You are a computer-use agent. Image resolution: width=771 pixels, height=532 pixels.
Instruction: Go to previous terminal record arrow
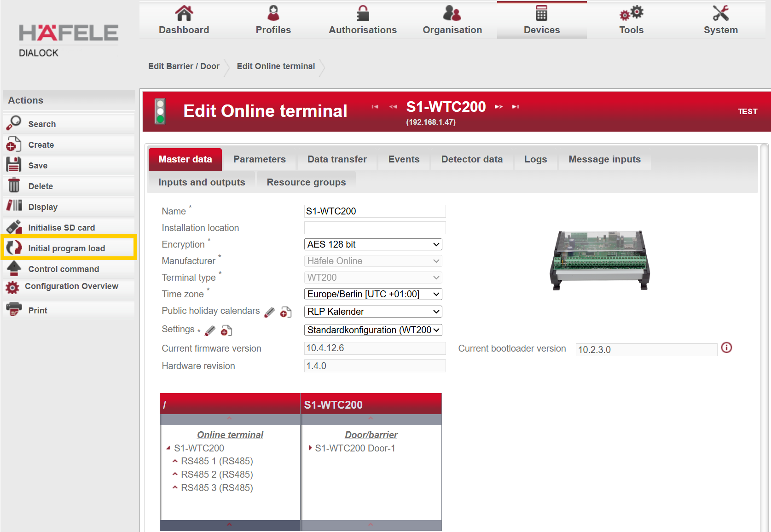point(393,107)
